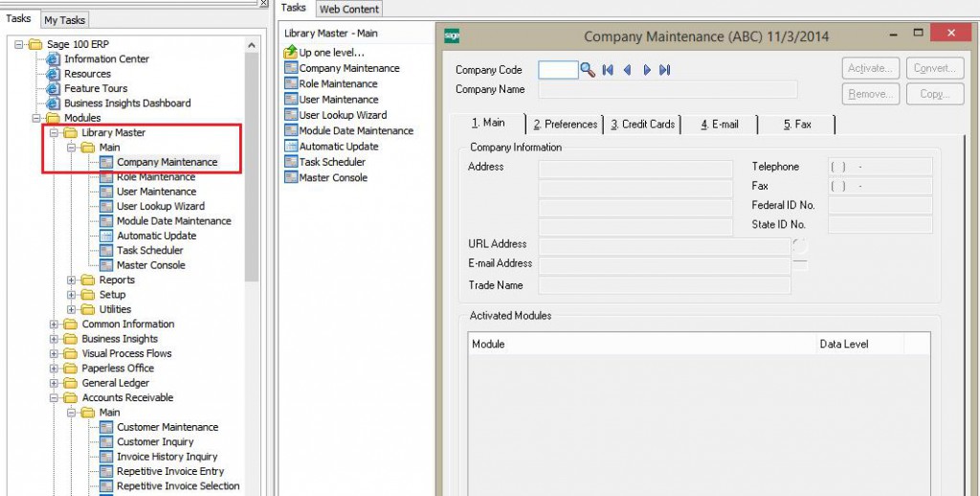
Task: Expand the Reports folder node
Action: [x=72, y=281]
